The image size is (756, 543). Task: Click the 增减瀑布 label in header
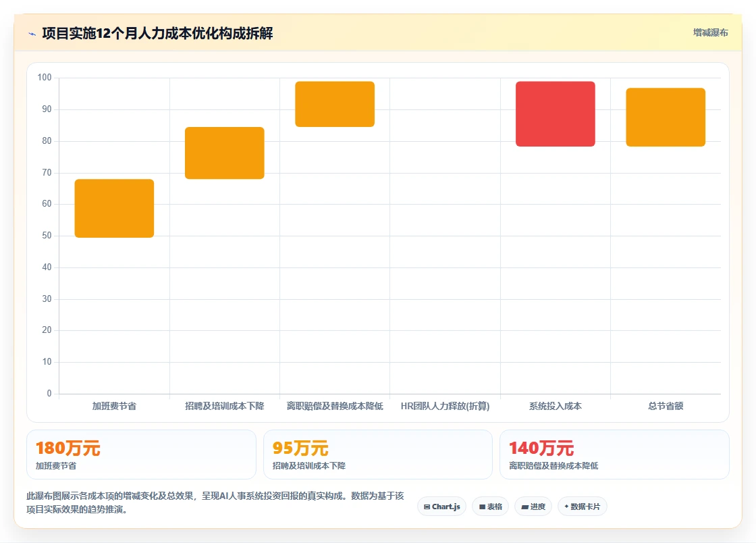(710, 33)
